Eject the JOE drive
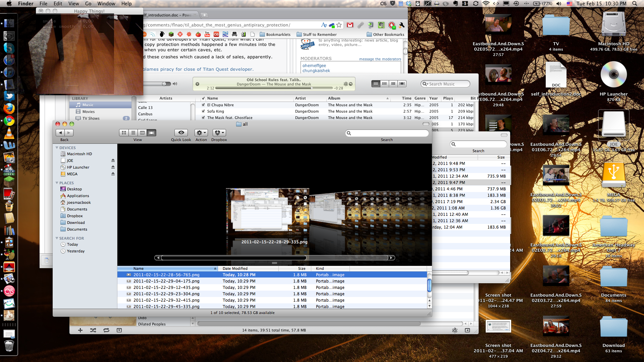644x362 pixels. pos(113,161)
